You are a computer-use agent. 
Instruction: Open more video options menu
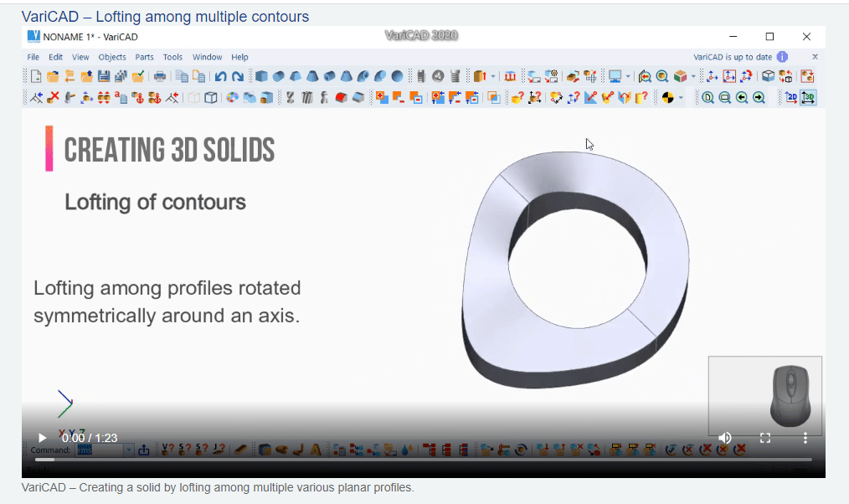(805, 437)
